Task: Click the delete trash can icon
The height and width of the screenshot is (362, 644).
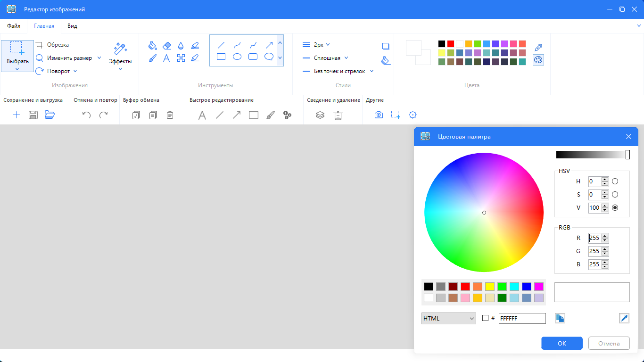Action: pyautogui.click(x=338, y=115)
